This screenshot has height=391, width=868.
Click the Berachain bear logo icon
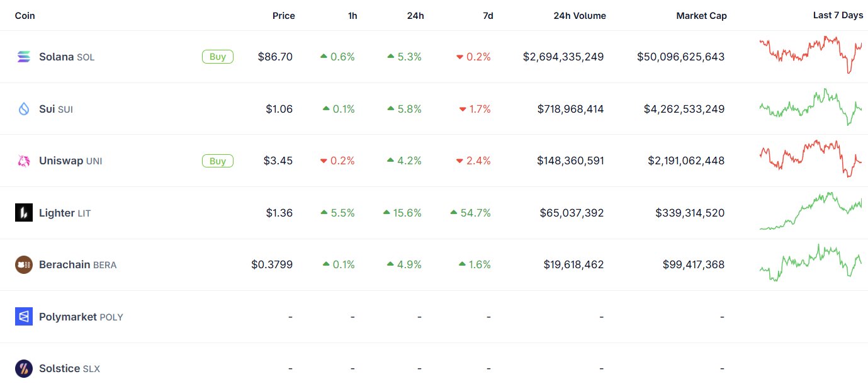point(23,264)
